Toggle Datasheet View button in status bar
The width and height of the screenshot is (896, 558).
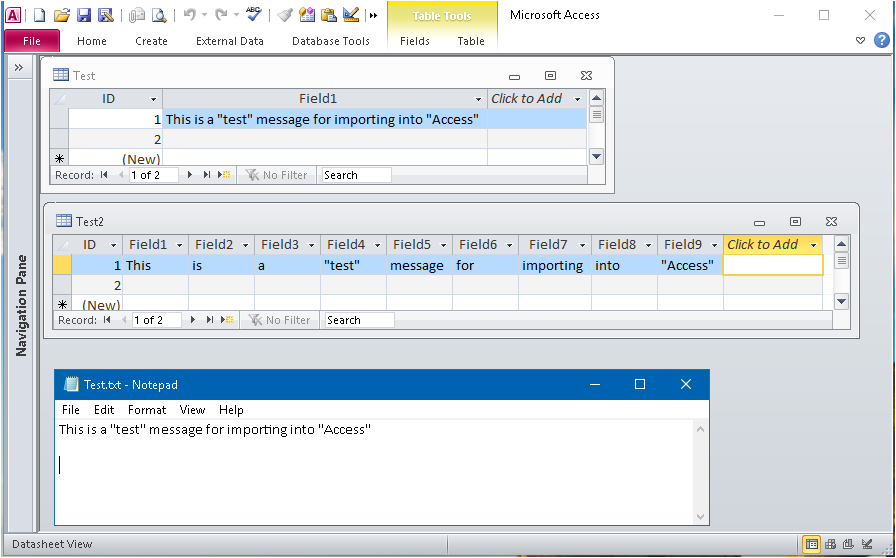[x=812, y=544]
